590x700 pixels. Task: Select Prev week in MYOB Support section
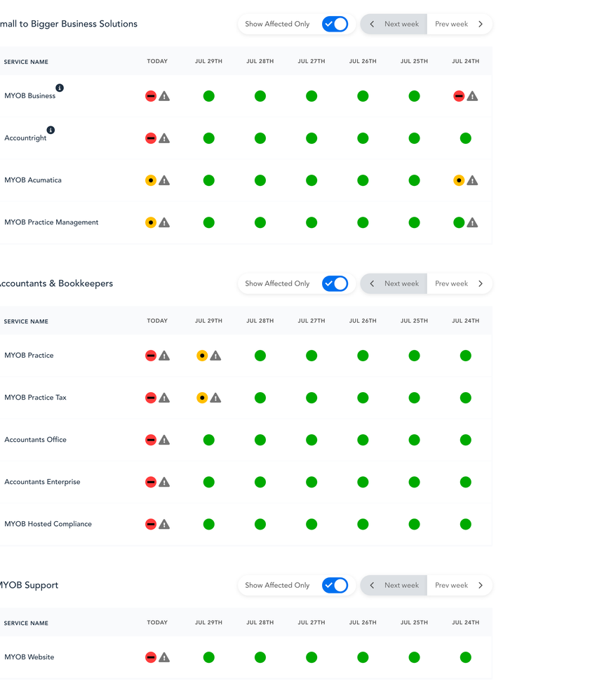451,585
